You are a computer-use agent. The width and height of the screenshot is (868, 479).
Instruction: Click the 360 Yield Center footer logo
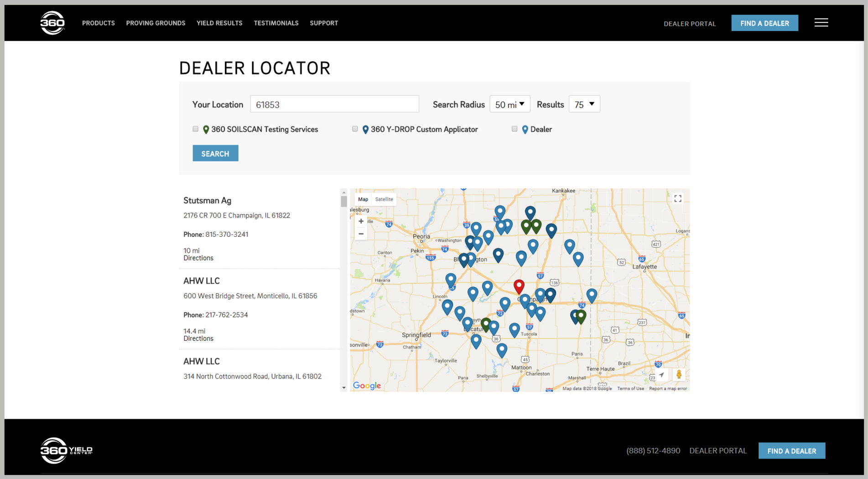pyautogui.click(x=66, y=450)
